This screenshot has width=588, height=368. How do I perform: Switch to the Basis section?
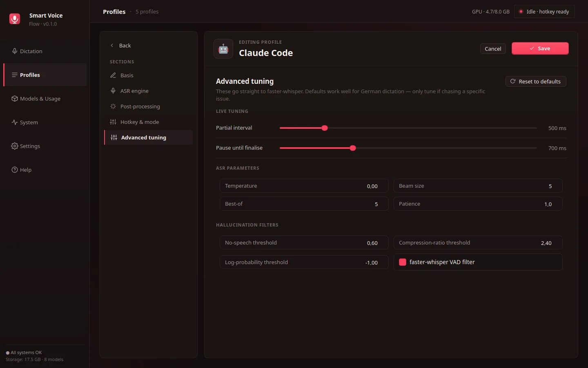click(149, 75)
